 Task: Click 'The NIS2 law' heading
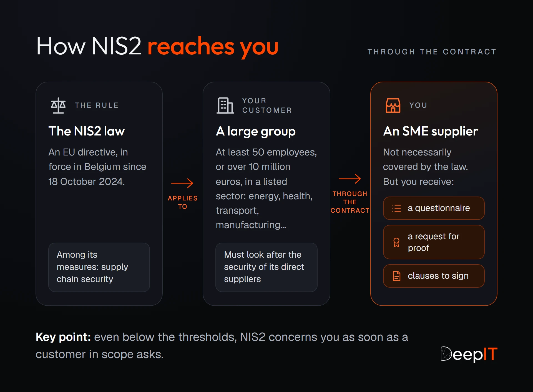[87, 131]
